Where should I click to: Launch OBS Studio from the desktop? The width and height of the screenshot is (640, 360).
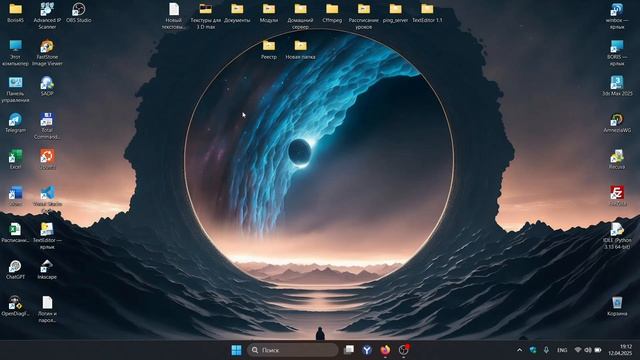[78, 12]
